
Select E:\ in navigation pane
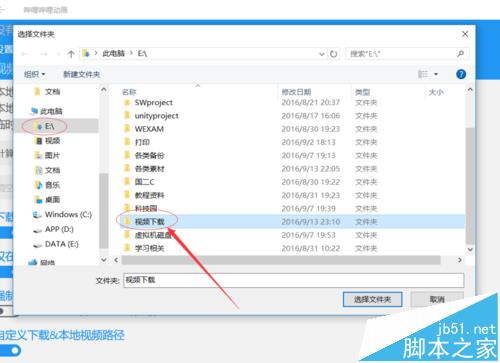[49, 126]
